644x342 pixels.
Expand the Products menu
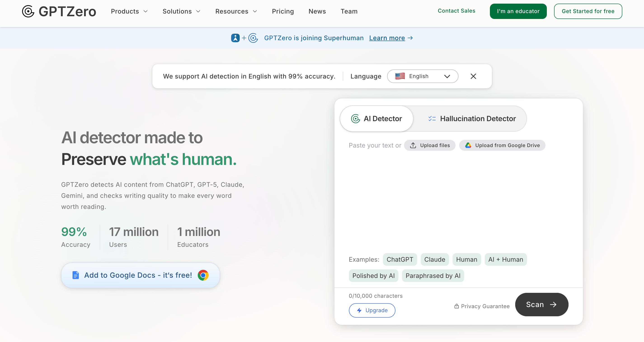pos(129,11)
